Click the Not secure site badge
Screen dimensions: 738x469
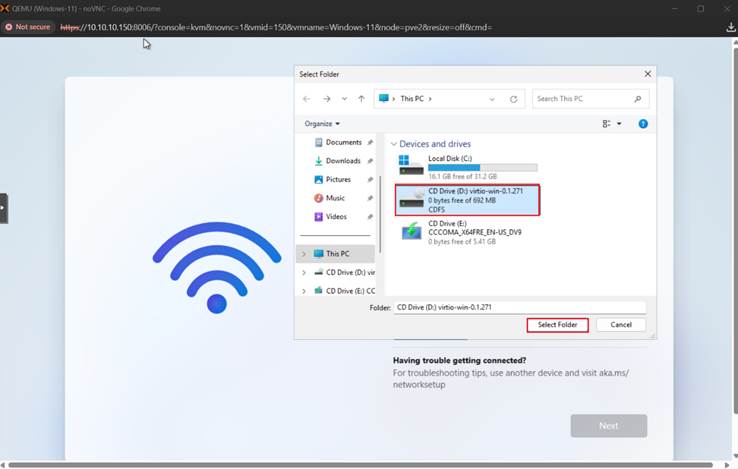(x=28, y=27)
